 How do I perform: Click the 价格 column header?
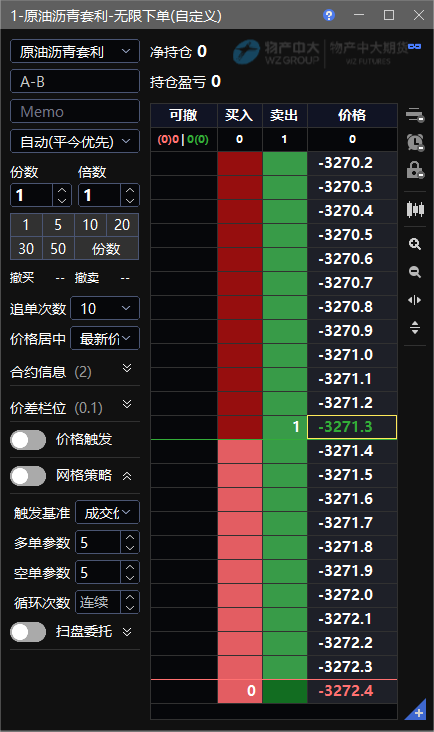pos(352,115)
